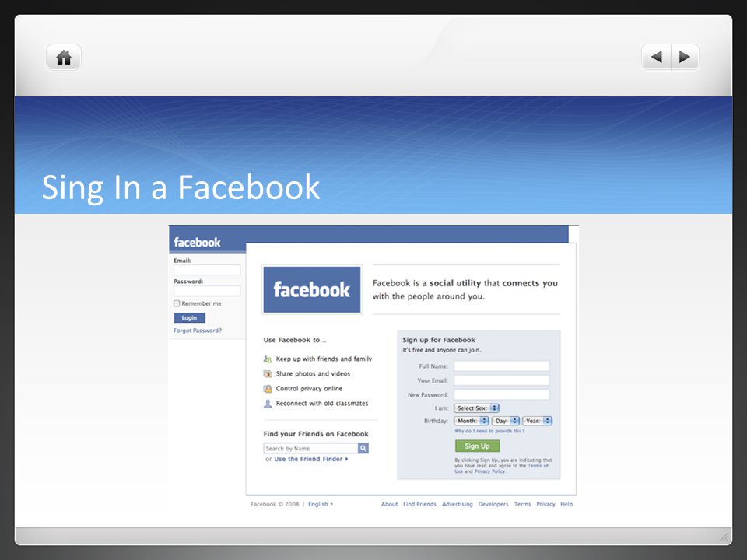747x560 pixels.
Task: Click the search magnifier icon button
Action: (x=363, y=448)
